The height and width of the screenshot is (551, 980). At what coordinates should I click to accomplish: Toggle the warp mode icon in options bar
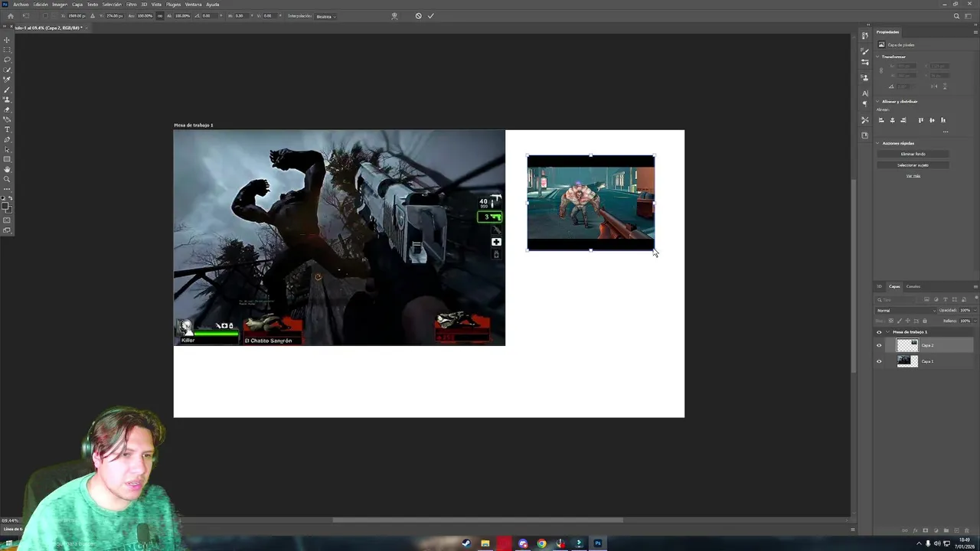pos(394,16)
